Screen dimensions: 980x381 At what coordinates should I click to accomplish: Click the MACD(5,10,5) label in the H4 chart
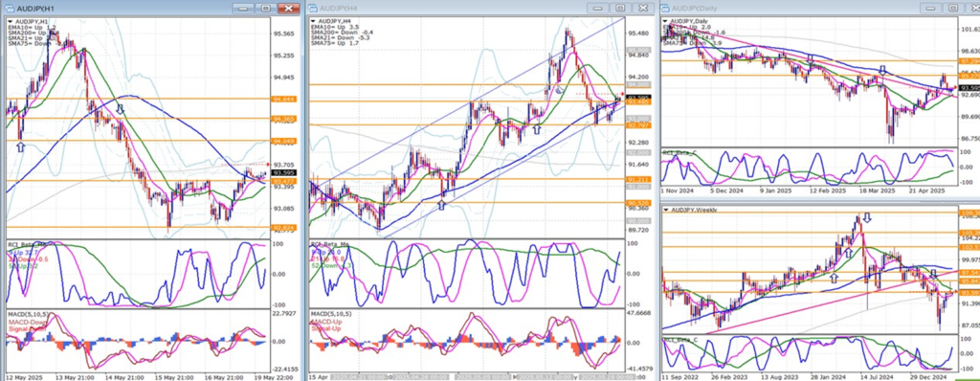[331, 313]
